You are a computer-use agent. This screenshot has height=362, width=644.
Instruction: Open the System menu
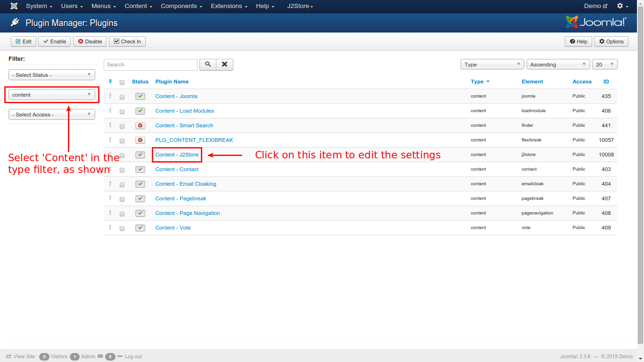39,6
